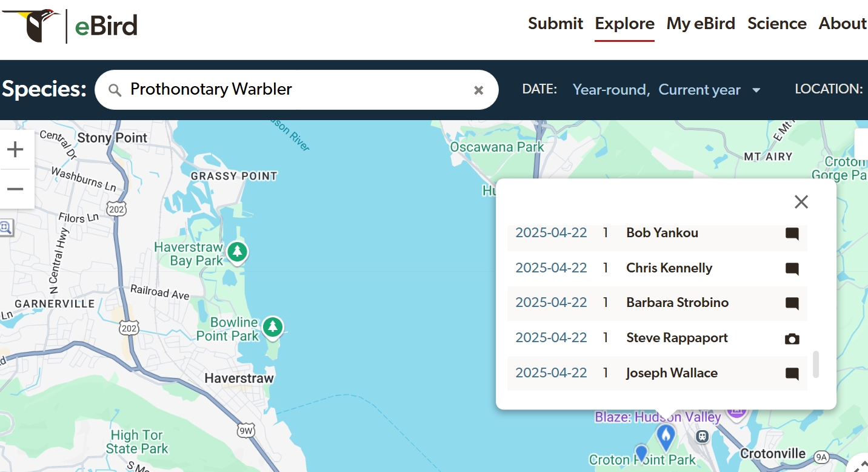Click observer name Steve Rappaport
Screen dimensions: 868x472
point(677,338)
